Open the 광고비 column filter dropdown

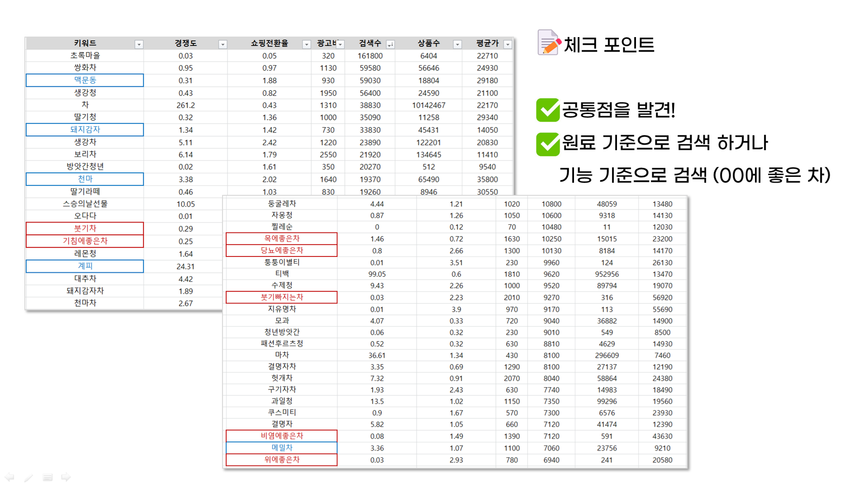pos(340,44)
